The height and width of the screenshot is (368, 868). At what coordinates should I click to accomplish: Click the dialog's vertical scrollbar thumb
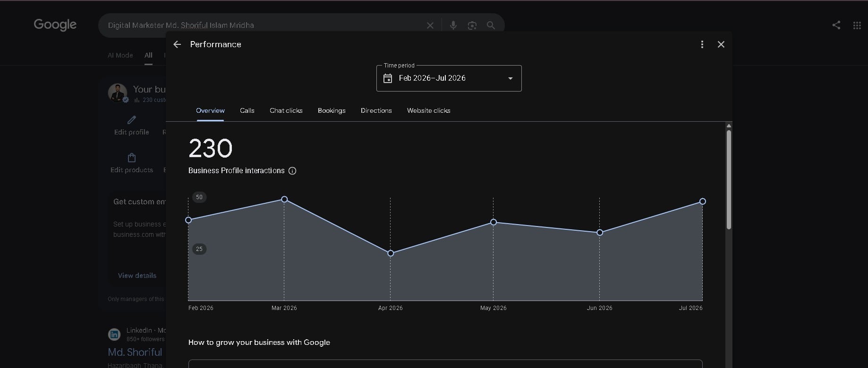(x=729, y=180)
